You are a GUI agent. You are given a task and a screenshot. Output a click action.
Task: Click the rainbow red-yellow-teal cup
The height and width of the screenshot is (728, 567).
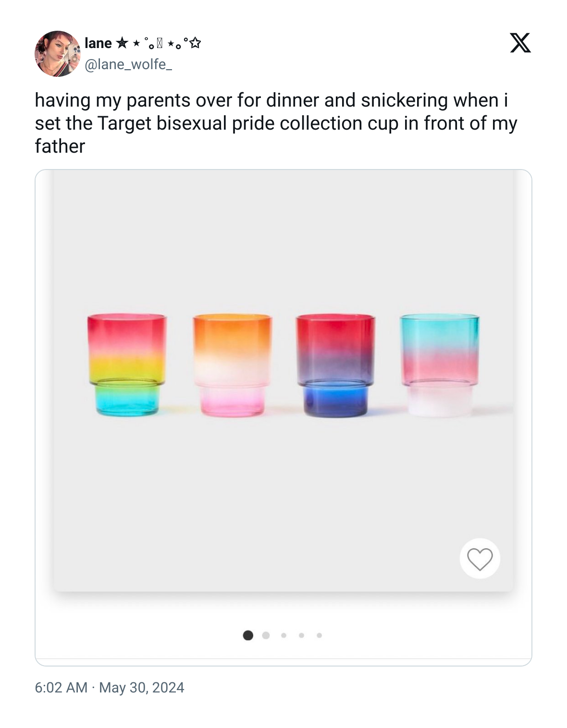point(127,365)
